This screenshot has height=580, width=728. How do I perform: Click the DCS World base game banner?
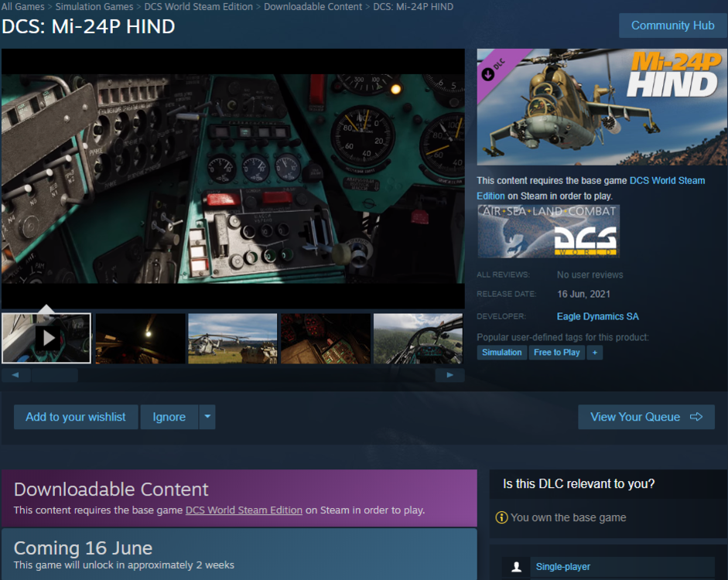click(x=549, y=231)
